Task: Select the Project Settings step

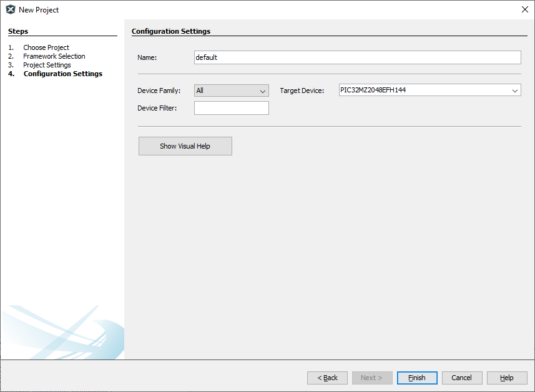Action: (47, 65)
